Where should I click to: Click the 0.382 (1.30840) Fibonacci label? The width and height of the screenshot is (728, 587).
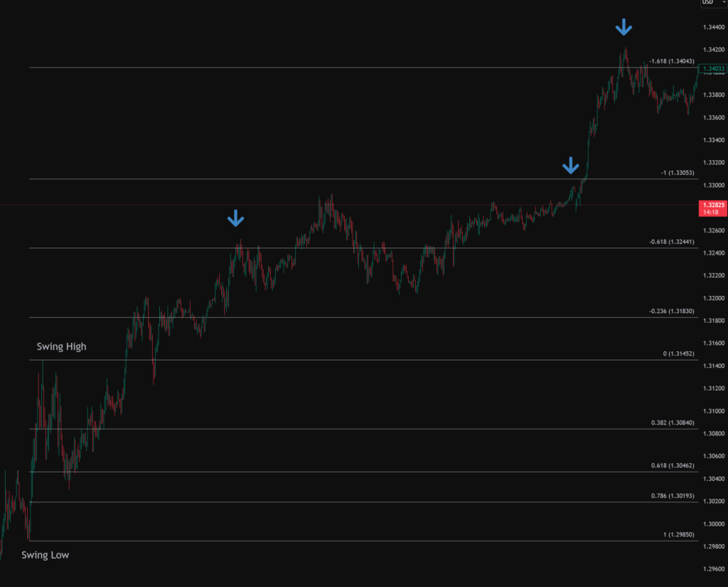pos(673,423)
